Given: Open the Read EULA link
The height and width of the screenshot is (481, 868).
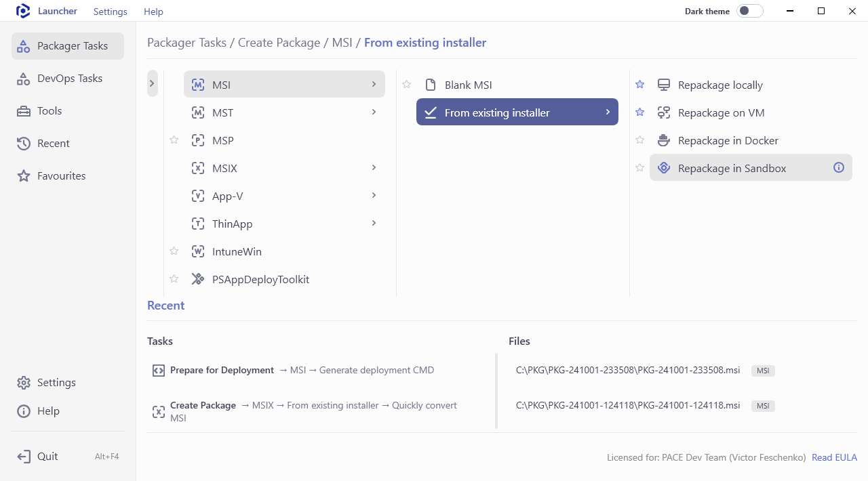Looking at the screenshot, I should click(834, 458).
